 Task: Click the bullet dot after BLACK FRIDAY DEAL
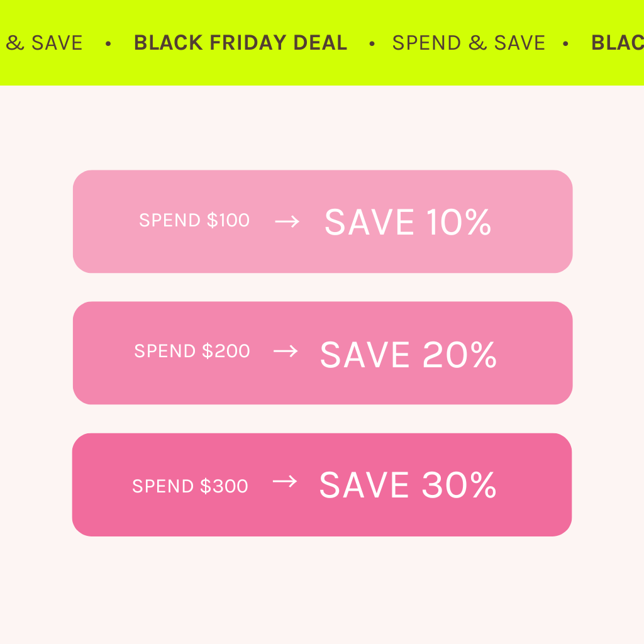(372, 43)
